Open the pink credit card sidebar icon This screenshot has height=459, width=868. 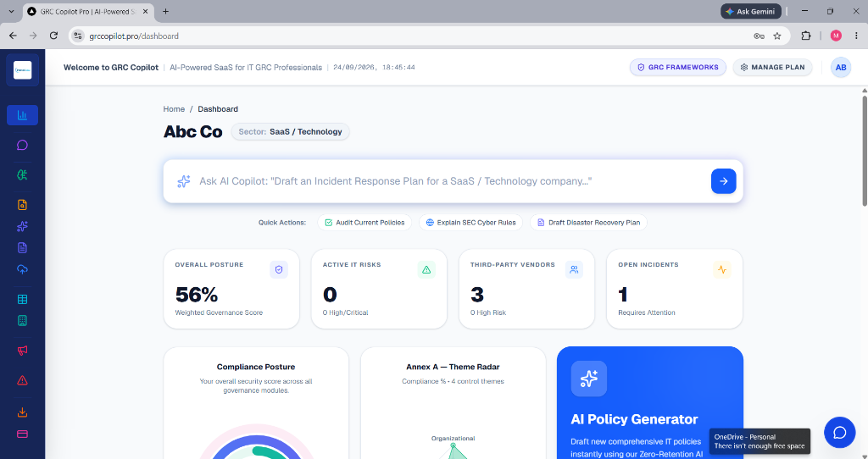22,434
